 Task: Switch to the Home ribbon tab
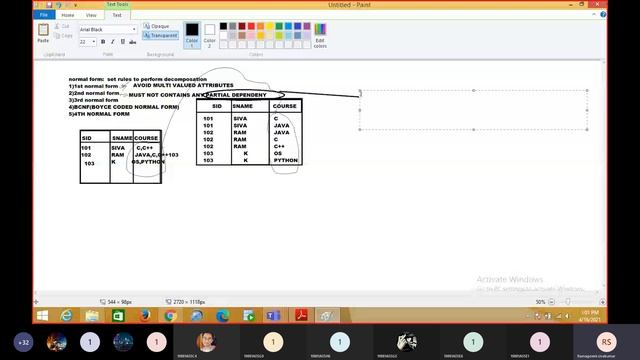68,15
